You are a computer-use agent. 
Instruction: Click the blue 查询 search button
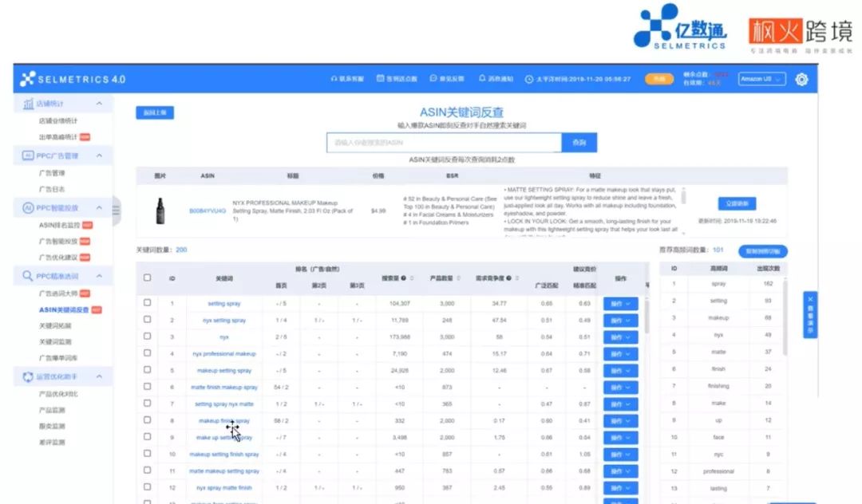(579, 142)
